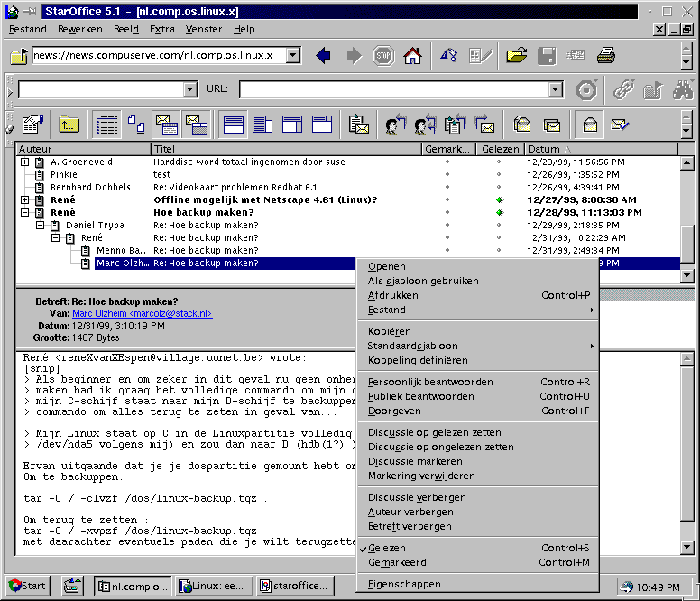Switch to nl.comp.o... taskbar button
This screenshot has width=700, height=601.
[132, 586]
